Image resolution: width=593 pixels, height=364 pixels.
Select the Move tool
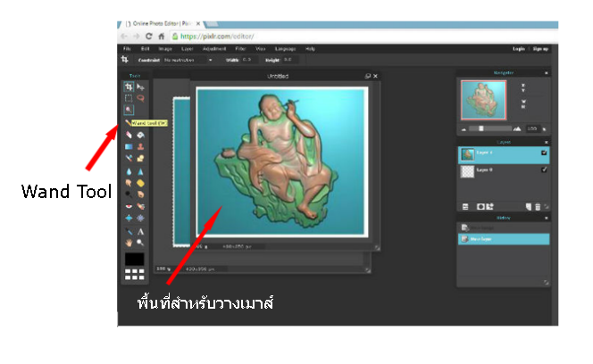click(x=141, y=87)
